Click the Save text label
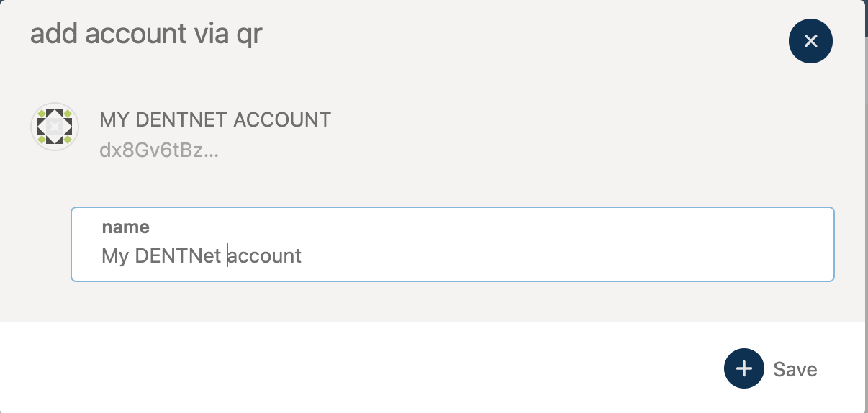The width and height of the screenshot is (868, 413). (x=795, y=370)
